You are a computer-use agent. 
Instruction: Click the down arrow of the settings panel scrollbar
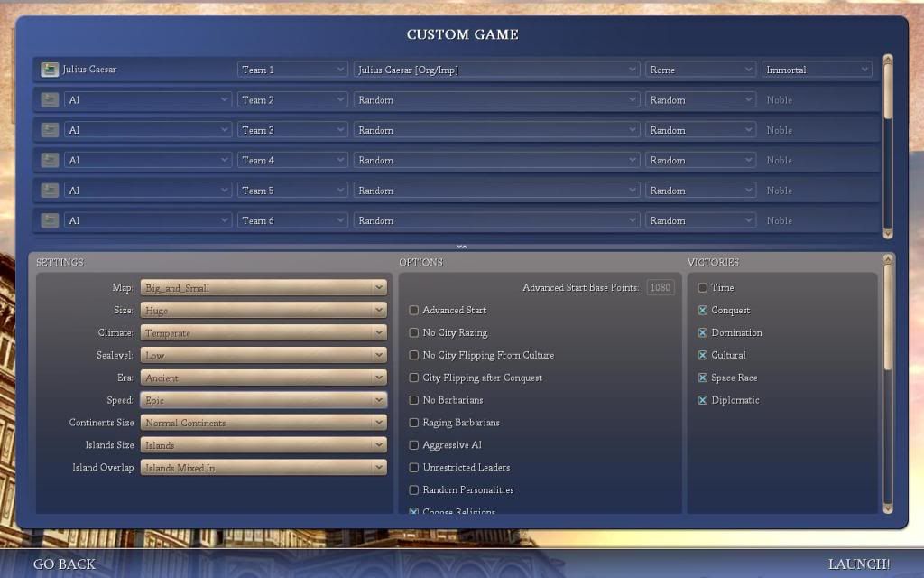point(888,508)
